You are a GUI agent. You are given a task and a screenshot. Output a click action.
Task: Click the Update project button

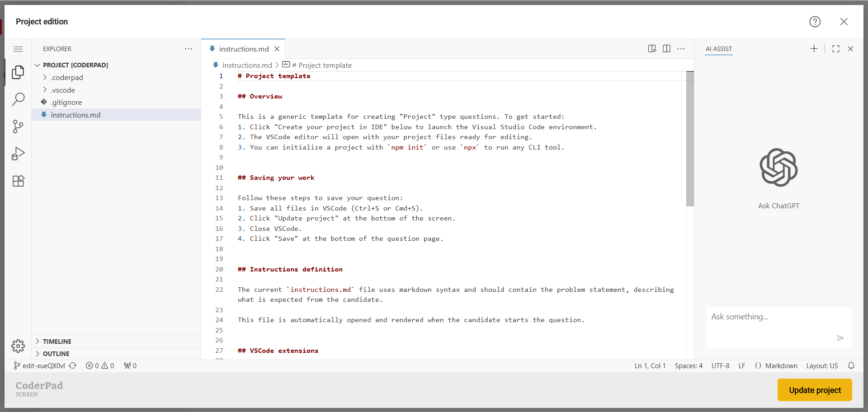pyautogui.click(x=814, y=390)
